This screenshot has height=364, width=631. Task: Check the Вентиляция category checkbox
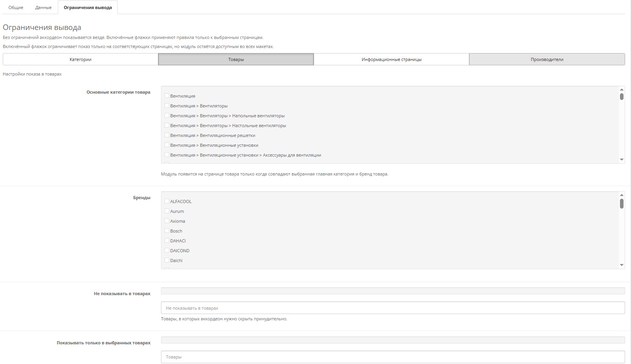pyautogui.click(x=167, y=96)
